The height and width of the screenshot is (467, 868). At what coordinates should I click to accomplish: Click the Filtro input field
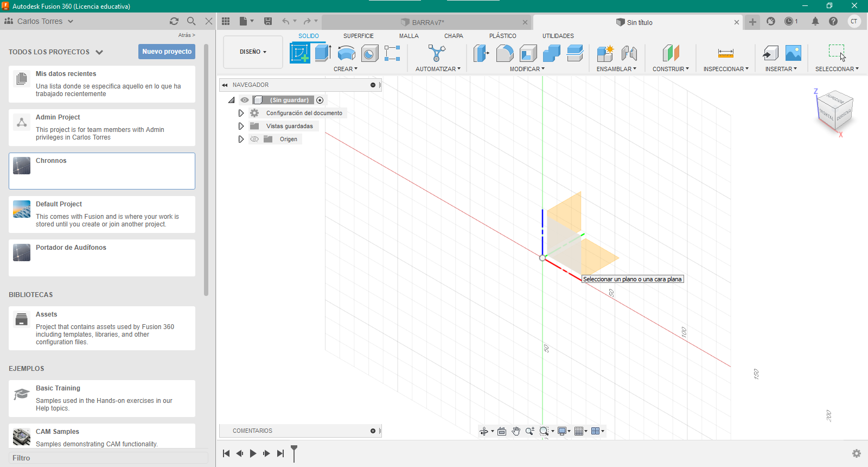click(108, 458)
